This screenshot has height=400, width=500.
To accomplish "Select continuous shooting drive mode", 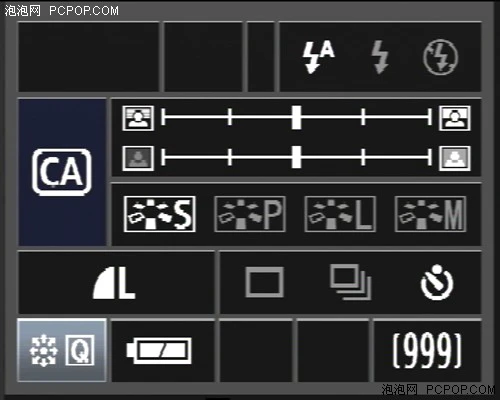I will (x=350, y=282).
